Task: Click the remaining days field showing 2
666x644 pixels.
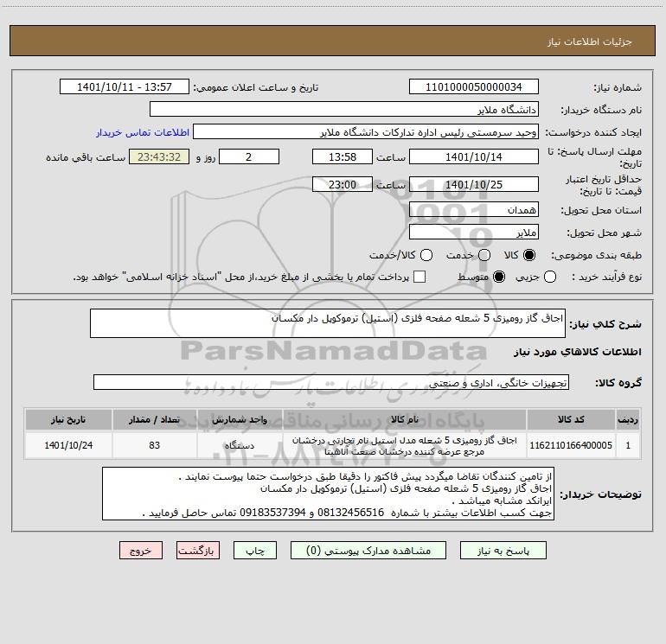Action: pyautogui.click(x=249, y=156)
